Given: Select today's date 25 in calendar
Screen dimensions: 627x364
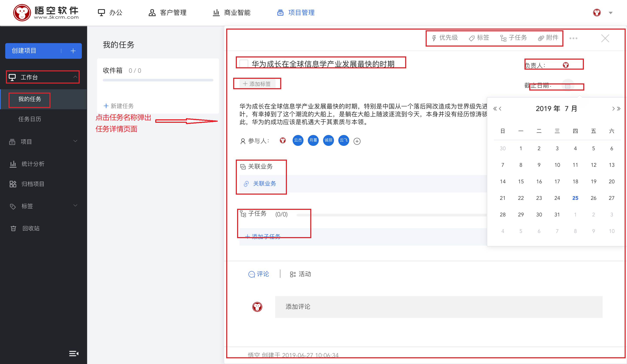Looking at the screenshot, I should pos(575,198).
